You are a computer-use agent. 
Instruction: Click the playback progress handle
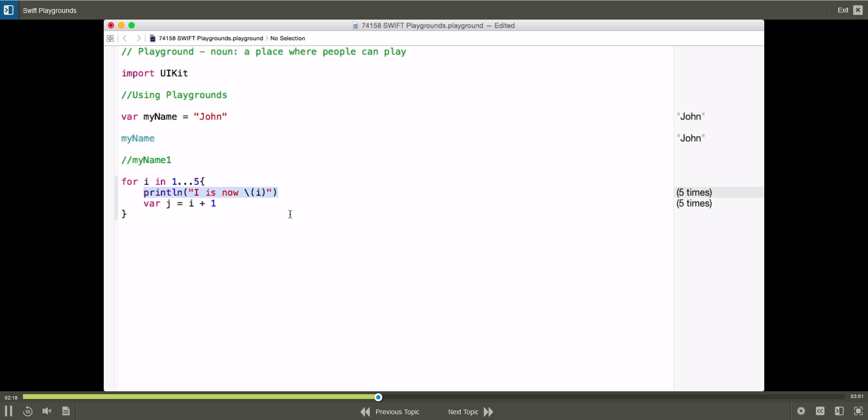point(379,397)
